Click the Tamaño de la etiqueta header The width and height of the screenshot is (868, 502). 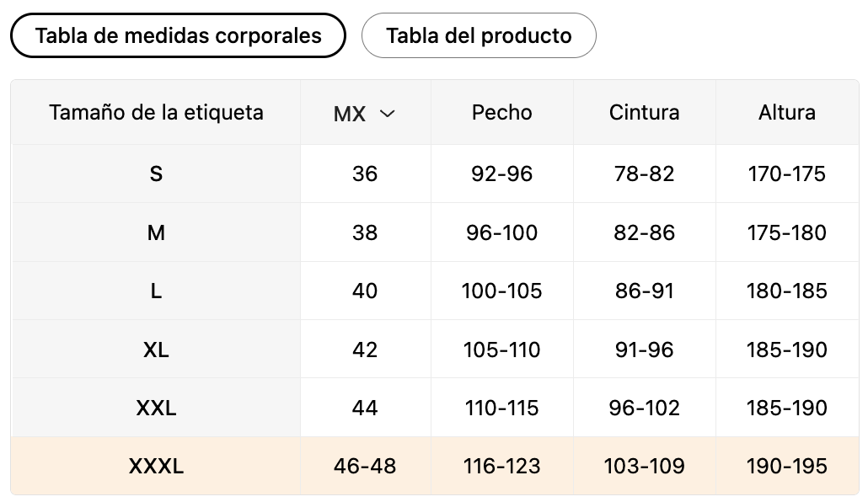(156, 112)
